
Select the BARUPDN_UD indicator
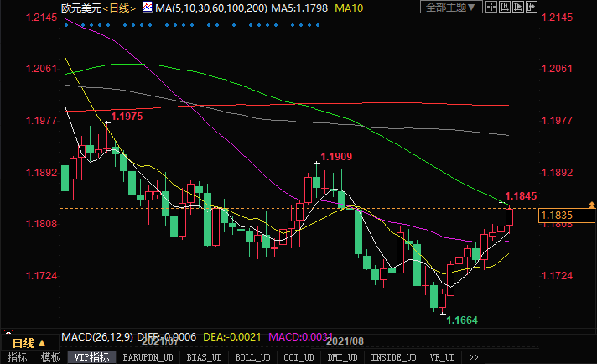pyautogui.click(x=148, y=358)
